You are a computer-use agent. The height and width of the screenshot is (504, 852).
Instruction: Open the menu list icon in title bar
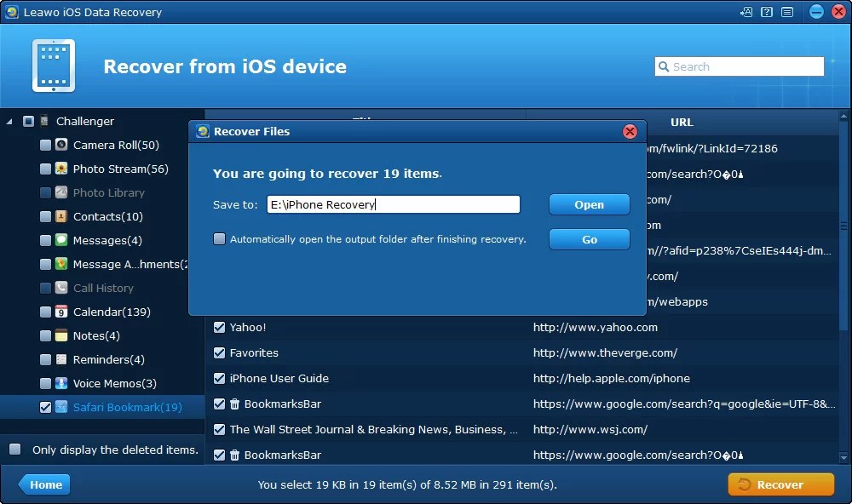787,12
